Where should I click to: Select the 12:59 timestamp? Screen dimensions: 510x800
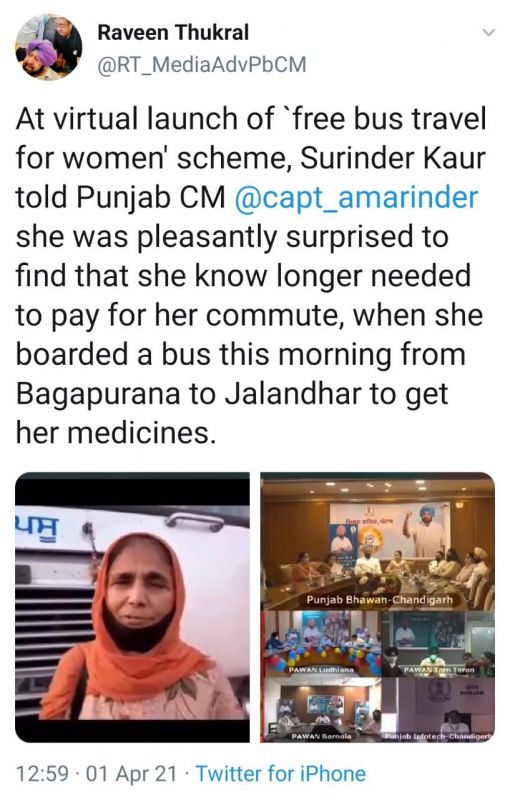click(x=42, y=773)
